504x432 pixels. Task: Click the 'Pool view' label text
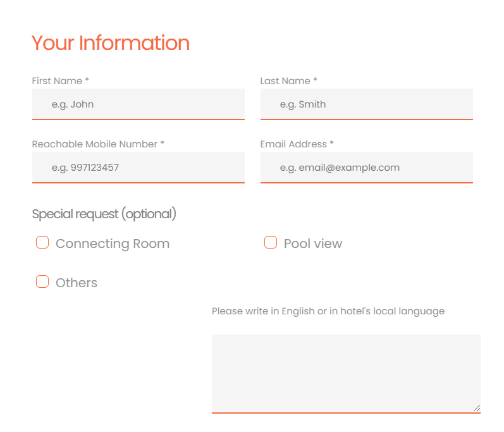pos(313,244)
